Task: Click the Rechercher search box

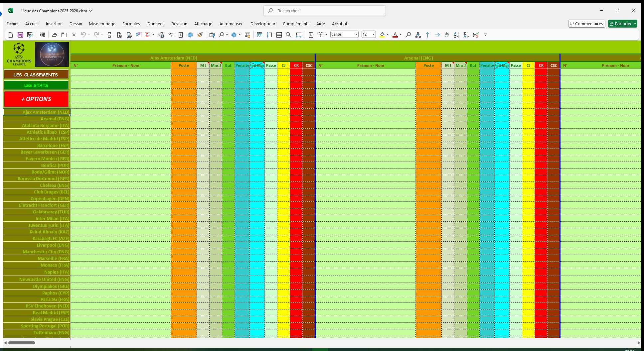Action: click(x=325, y=11)
